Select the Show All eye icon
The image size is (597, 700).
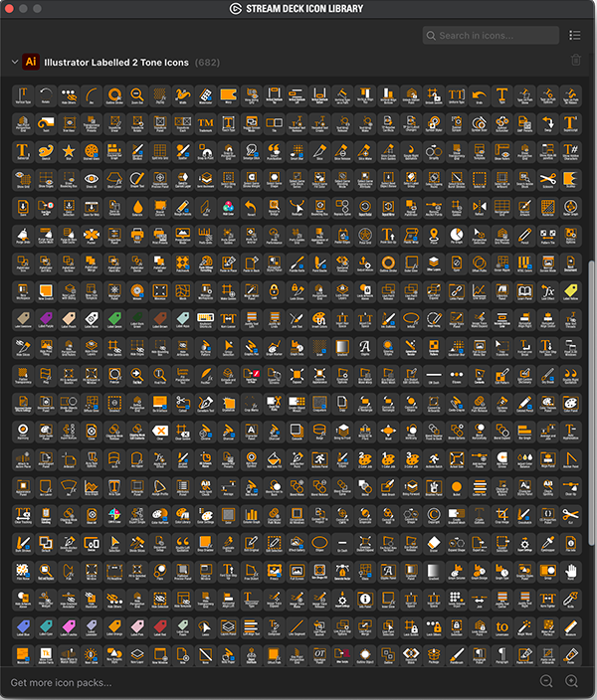92,180
